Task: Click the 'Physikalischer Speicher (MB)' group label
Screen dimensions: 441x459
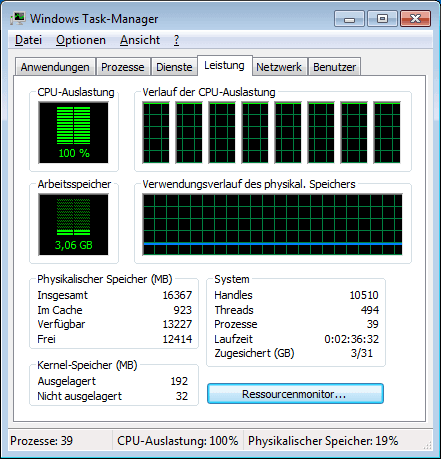Action: pyautogui.click(x=105, y=279)
